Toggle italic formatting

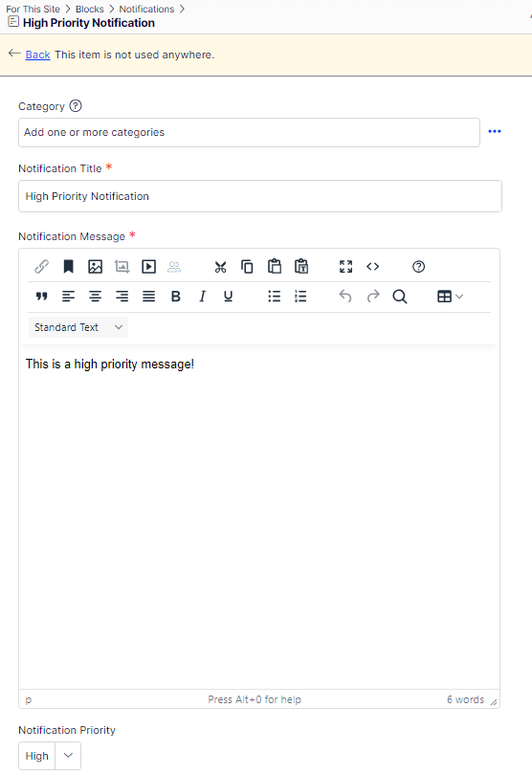(202, 297)
